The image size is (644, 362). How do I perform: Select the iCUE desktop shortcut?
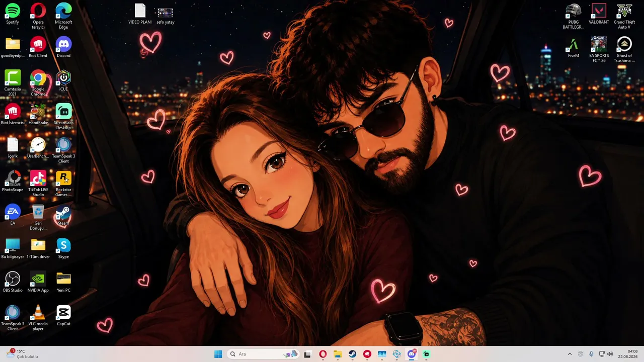pos(63,81)
